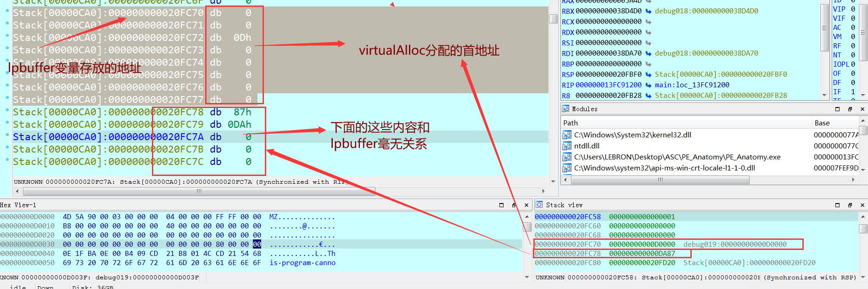The image size is (868, 289).
Task: Select the Hex View-1 tab title
Action: pyautogui.click(x=18, y=205)
